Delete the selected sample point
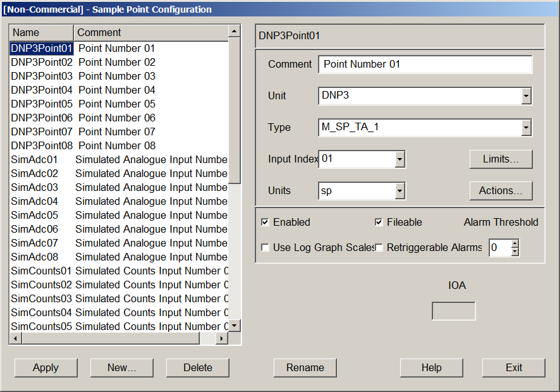 point(197,368)
